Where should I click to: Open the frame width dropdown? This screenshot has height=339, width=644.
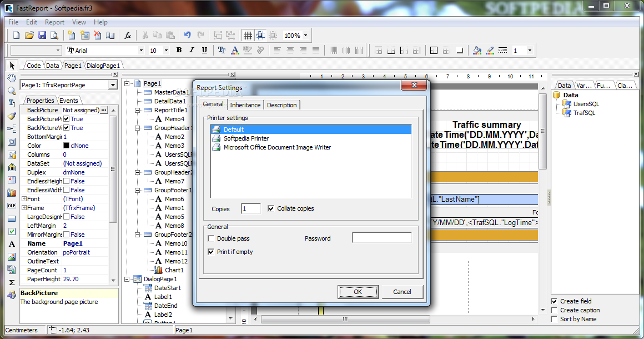530,50
